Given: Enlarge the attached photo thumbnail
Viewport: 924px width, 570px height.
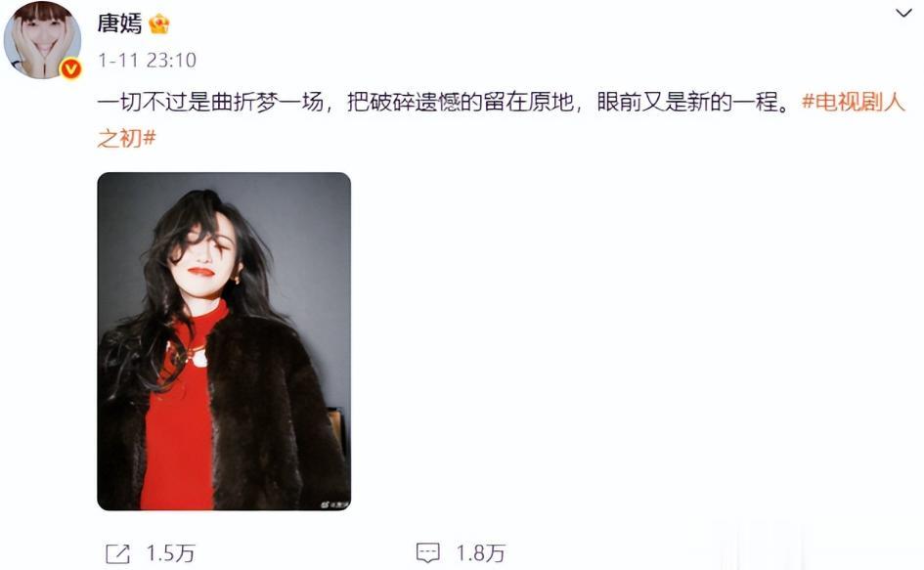Looking at the screenshot, I should pos(224,341).
